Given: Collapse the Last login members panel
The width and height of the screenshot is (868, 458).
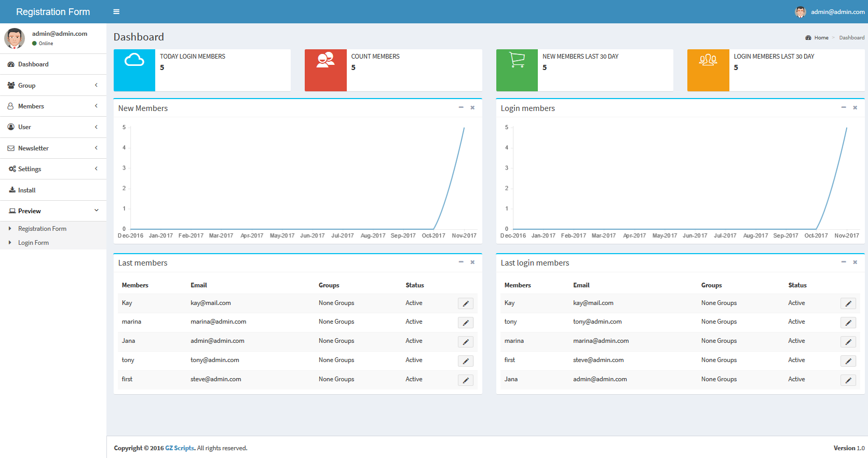Looking at the screenshot, I should (x=844, y=262).
